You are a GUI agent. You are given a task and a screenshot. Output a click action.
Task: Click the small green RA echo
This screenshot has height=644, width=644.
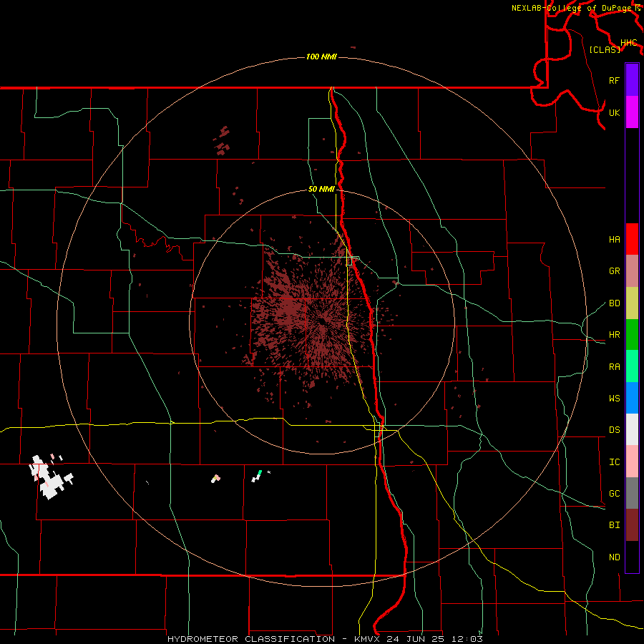coord(260,473)
